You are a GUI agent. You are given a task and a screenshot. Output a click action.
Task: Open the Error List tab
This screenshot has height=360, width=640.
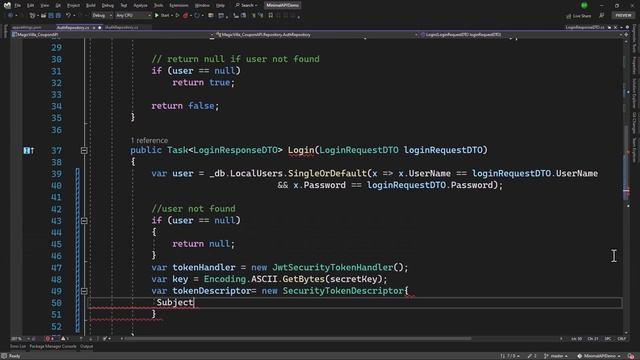[18, 347]
